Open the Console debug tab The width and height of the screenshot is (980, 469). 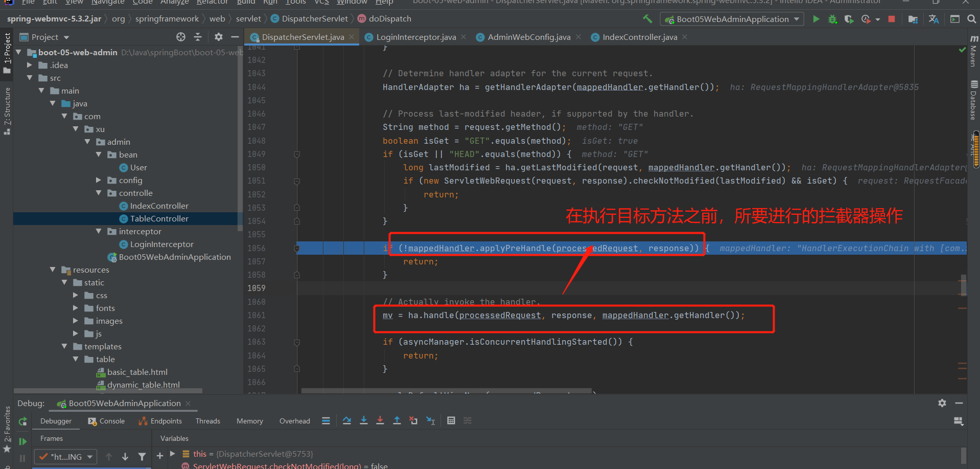coord(106,421)
